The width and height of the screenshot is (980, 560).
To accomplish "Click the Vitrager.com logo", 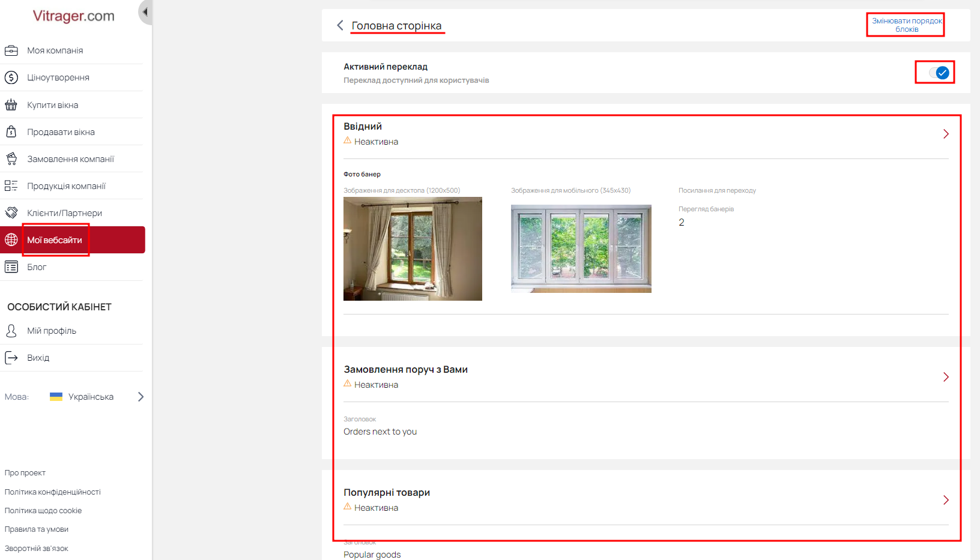I will (x=73, y=16).
